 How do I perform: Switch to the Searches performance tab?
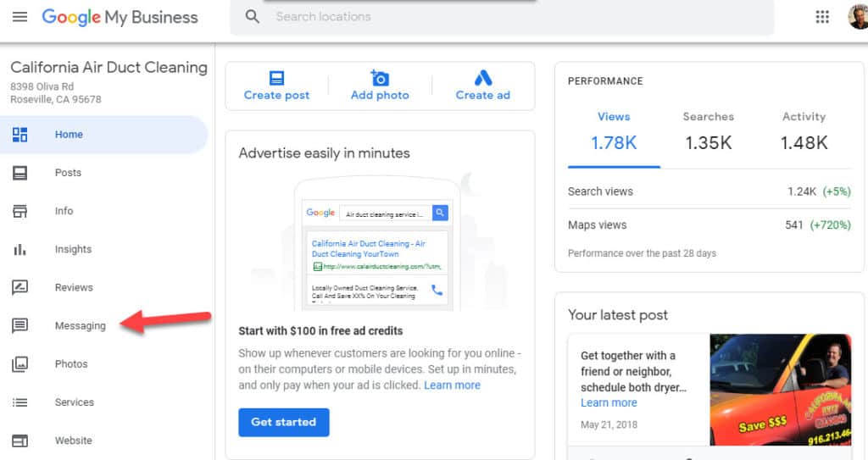point(709,133)
